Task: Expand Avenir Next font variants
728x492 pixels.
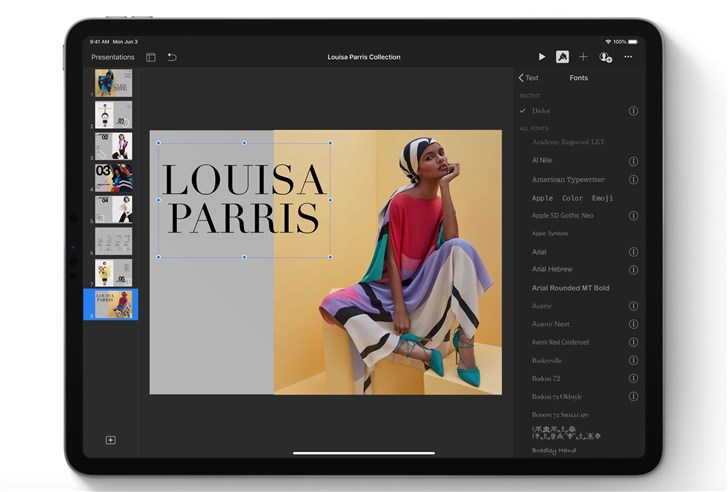Action: [633, 324]
